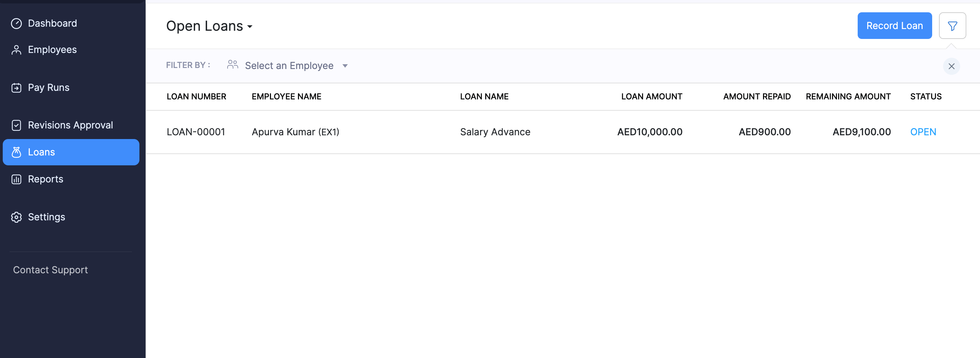Click the LOAN AMOUNT column header
The height and width of the screenshot is (358, 980).
click(x=651, y=96)
